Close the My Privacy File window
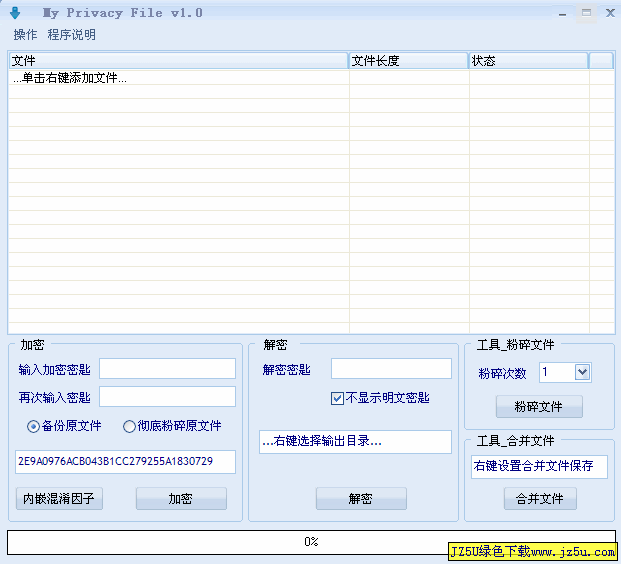This screenshot has width=621, height=564. click(610, 13)
